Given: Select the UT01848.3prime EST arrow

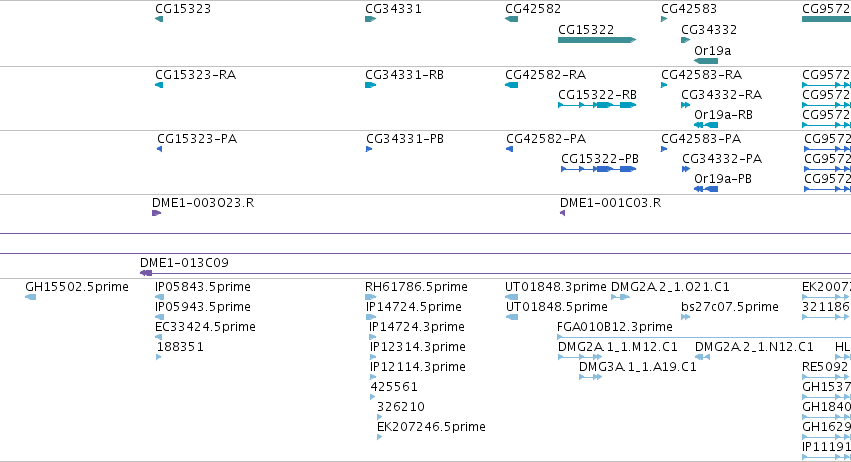Looking at the screenshot, I should (x=511, y=297).
